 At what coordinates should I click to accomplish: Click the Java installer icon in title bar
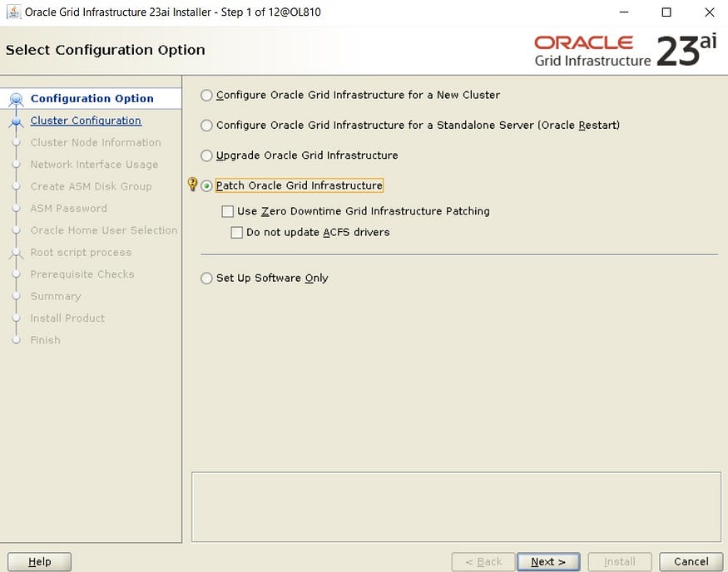(13, 12)
